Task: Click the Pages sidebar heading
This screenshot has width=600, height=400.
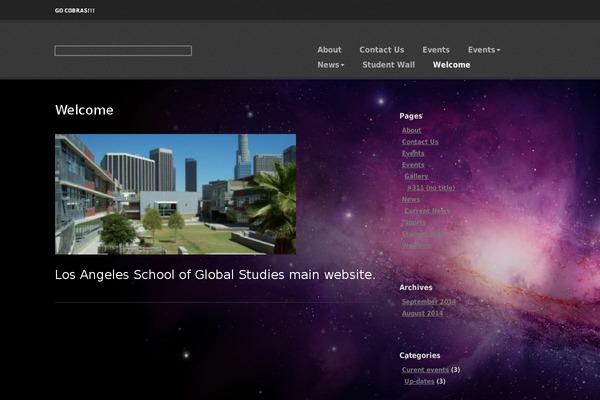Action: pyautogui.click(x=411, y=116)
